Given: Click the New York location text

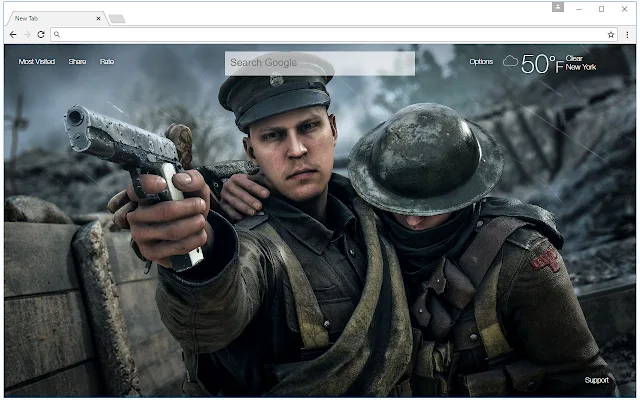Looking at the screenshot, I should coord(581,67).
